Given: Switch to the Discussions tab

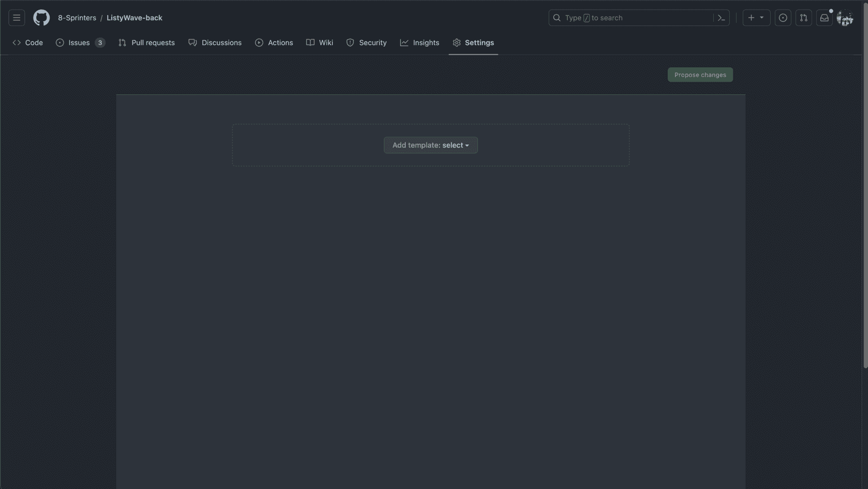Looking at the screenshot, I should coord(215,42).
